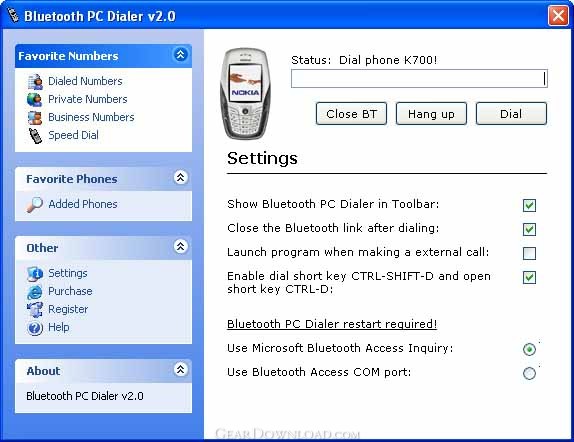Open the Settings page link
The image size is (574, 442).
point(68,273)
